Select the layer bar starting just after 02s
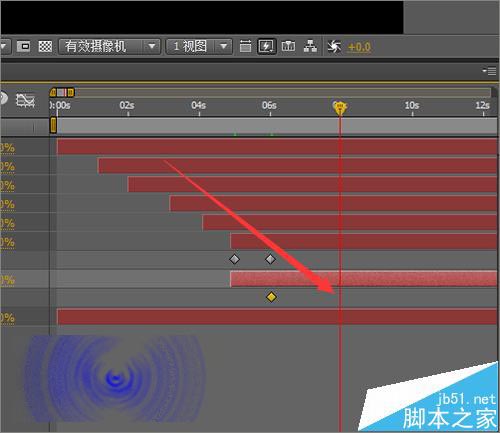 [x=313, y=185]
